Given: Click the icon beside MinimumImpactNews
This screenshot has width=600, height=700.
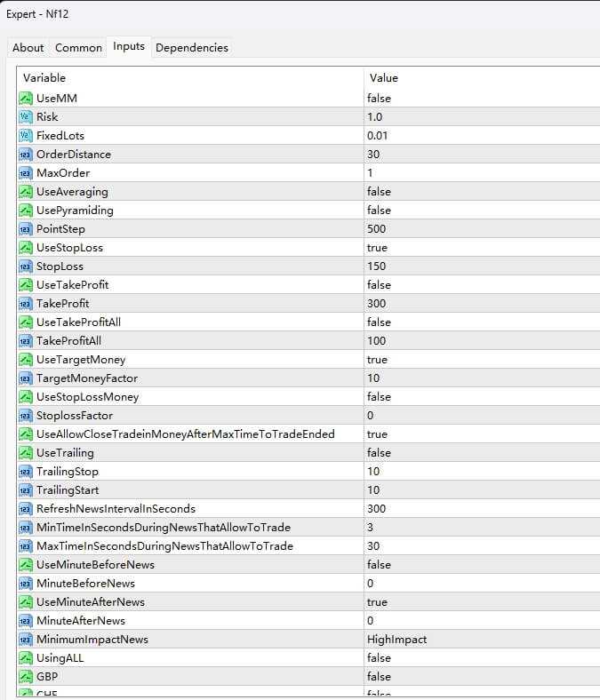Looking at the screenshot, I should click(25, 639).
